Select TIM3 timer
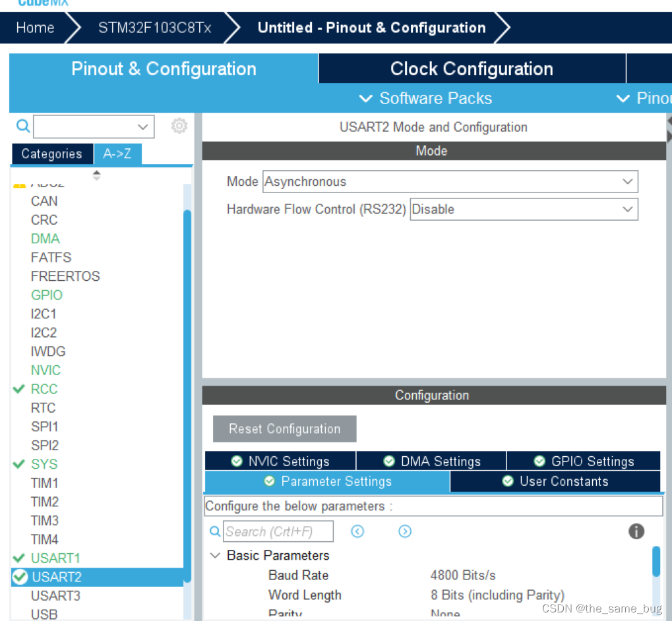This screenshot has height=621, width=672. [x=45, y=521]
